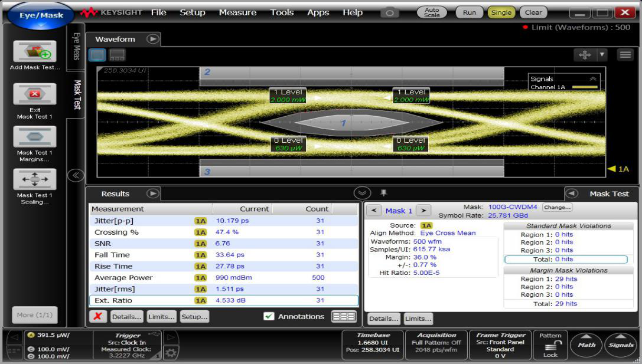Toggle the Annotations checkbox

[x=269, y=317]
